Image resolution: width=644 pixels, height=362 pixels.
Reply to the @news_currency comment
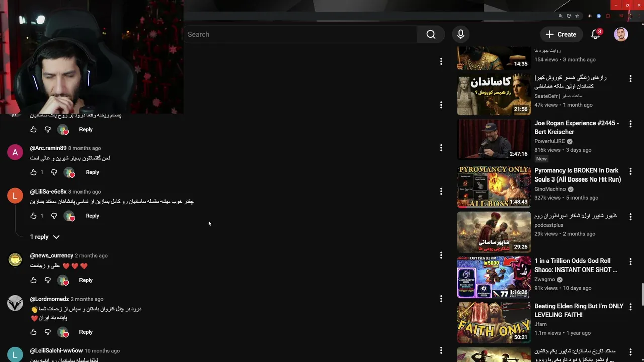tap(86, 280)
